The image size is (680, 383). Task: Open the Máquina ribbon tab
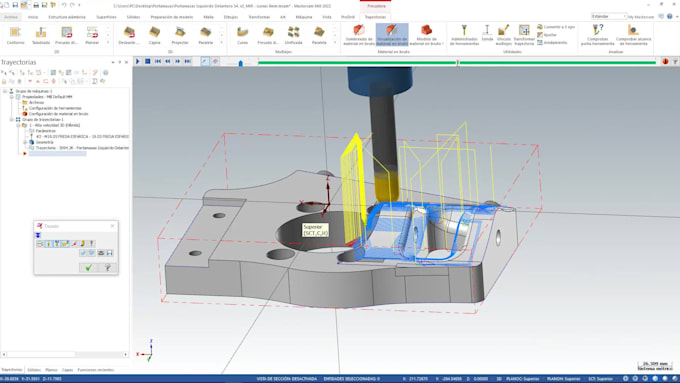pyautogui.click(x=304, y=17)
